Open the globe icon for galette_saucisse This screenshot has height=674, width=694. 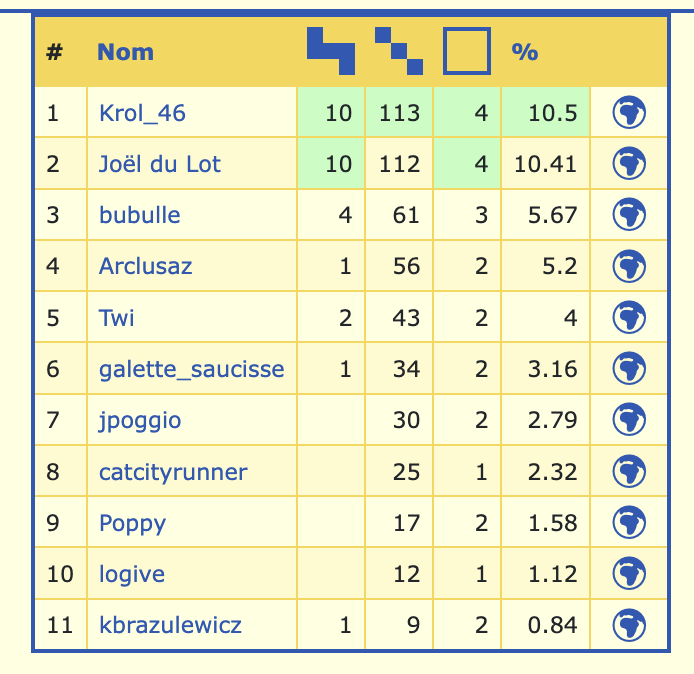(x=628, y=369)
